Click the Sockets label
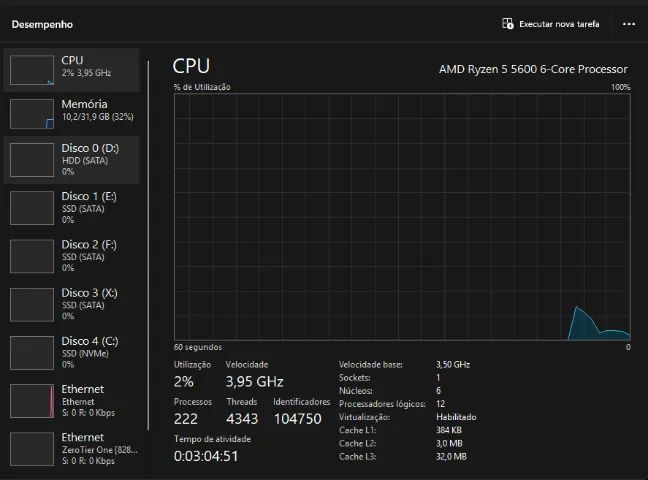Image resolution: width=648 pixels, height=480 pixels. tap(355, 377)
